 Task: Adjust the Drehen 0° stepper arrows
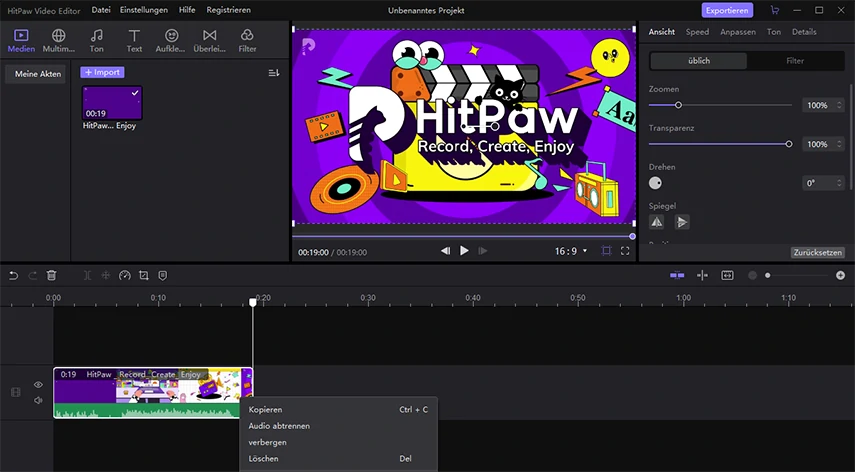click(839, 183)
